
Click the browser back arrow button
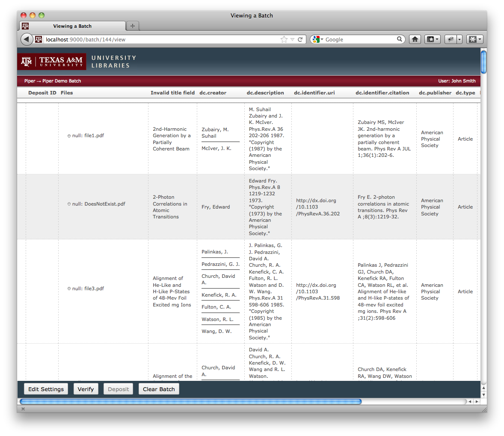pos(27,39)
